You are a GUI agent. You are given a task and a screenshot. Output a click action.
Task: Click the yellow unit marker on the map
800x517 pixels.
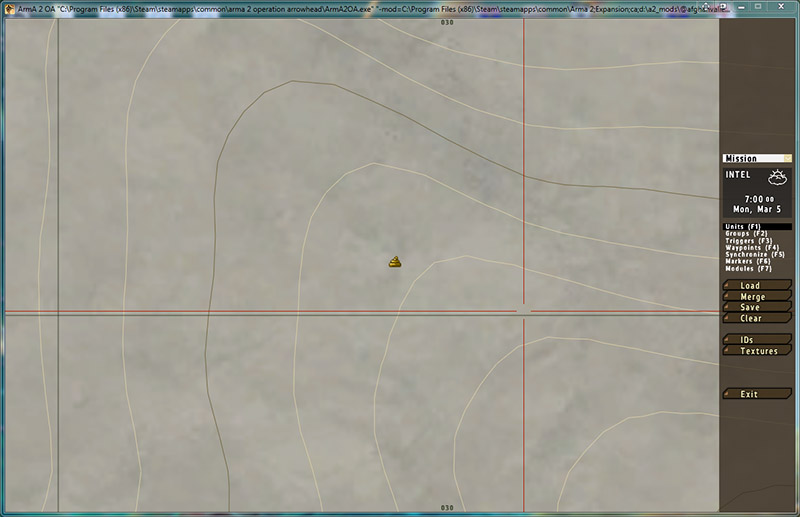(x=395, y=262)
